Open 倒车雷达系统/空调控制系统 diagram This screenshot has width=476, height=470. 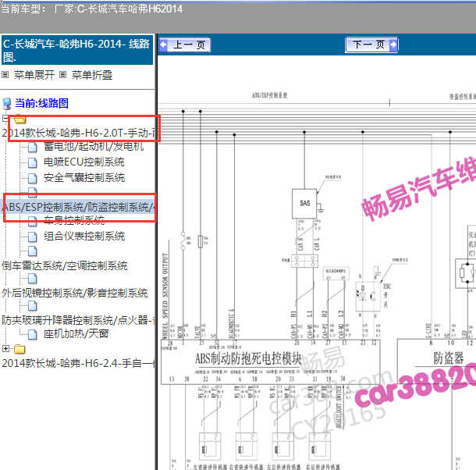(64, 265)
